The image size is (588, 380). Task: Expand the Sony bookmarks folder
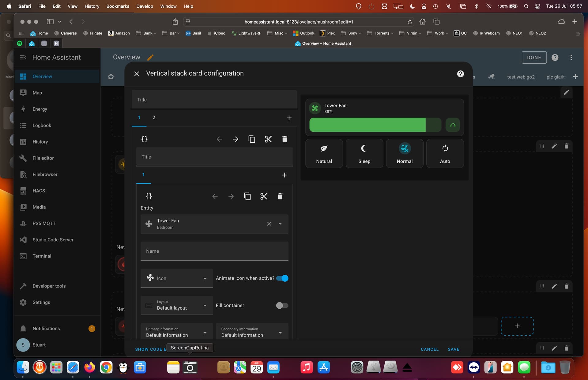pos(351,33)
